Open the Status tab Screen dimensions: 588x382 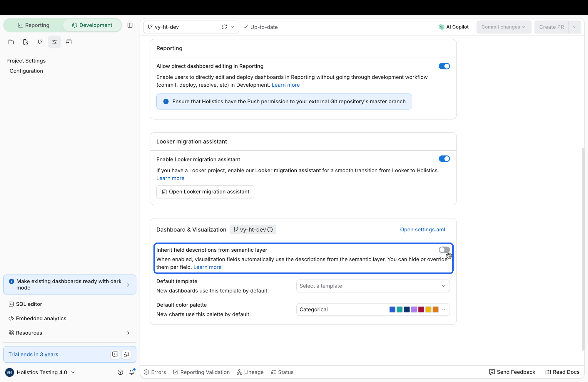point(282,372)
